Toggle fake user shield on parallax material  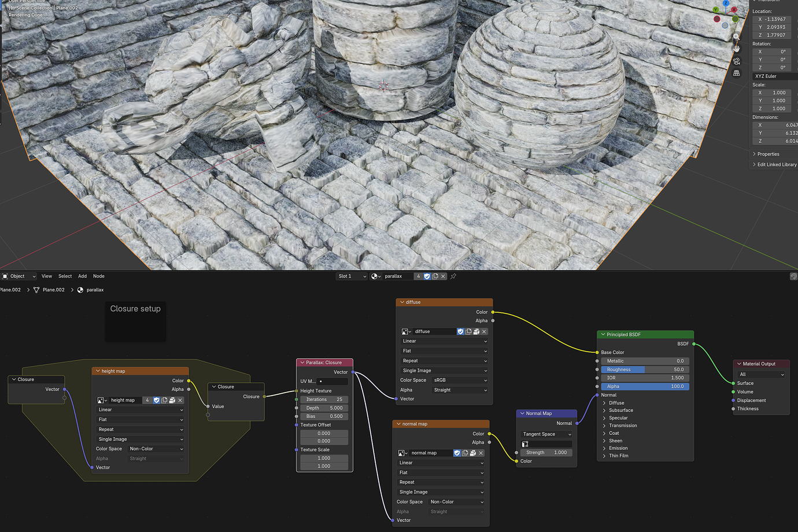427,276
